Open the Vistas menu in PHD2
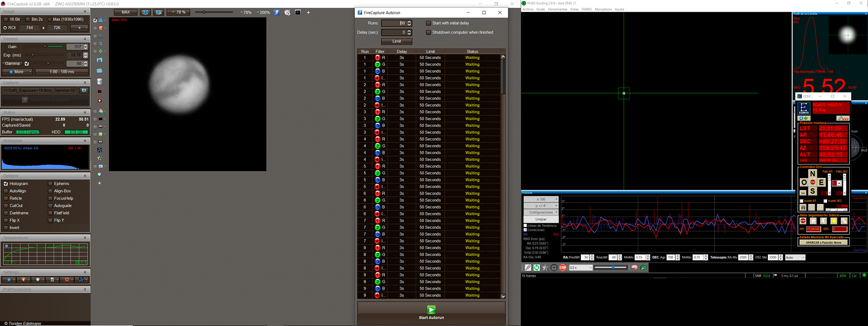The image size is (868, 326). pos(574,9)
